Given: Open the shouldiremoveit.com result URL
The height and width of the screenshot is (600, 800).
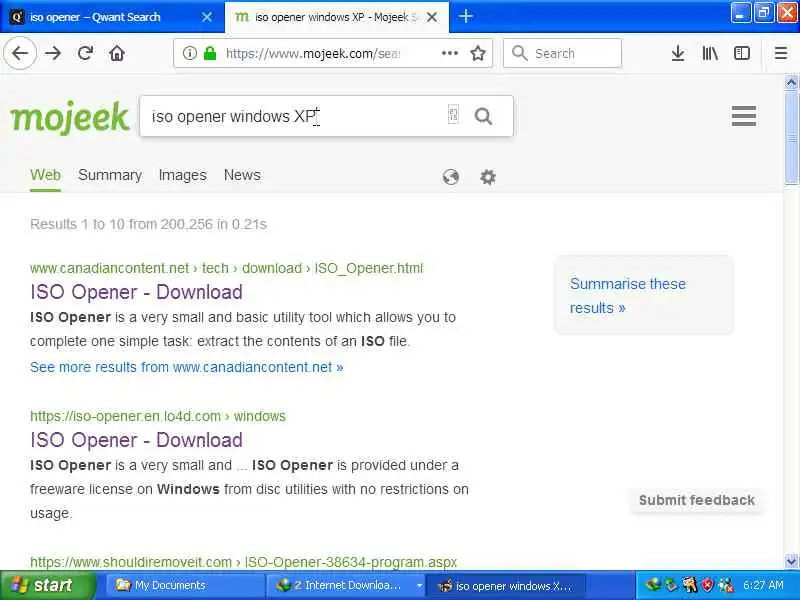Looking at the screenshot, I should (x=243, y=562).
